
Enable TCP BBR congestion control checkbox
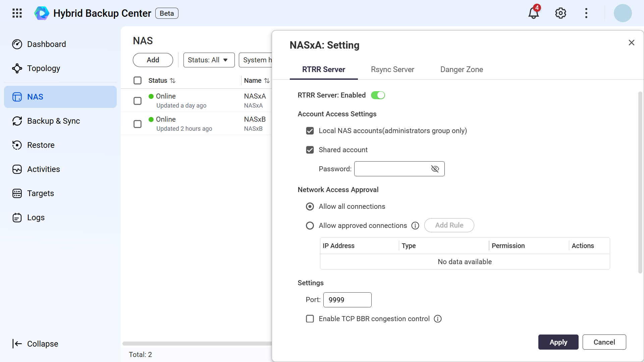point(310,319)
